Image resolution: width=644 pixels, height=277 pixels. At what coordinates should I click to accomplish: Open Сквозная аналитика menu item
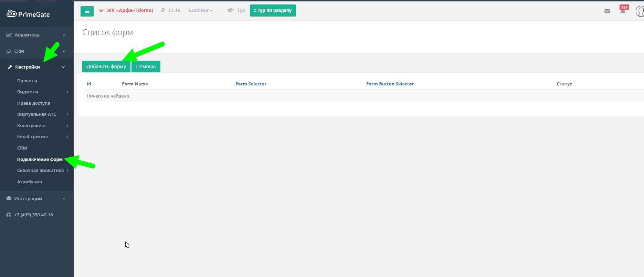click(41, 170)
